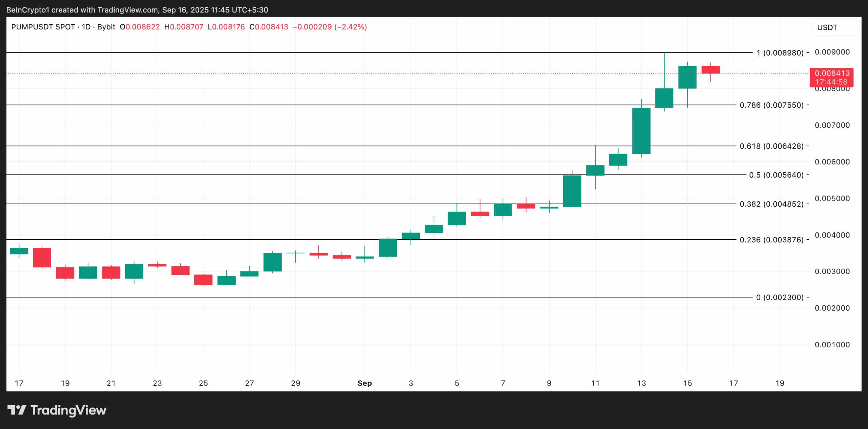Click the 0.007000 price axis label
Screen dimensions: 868x429
point(832,125)
